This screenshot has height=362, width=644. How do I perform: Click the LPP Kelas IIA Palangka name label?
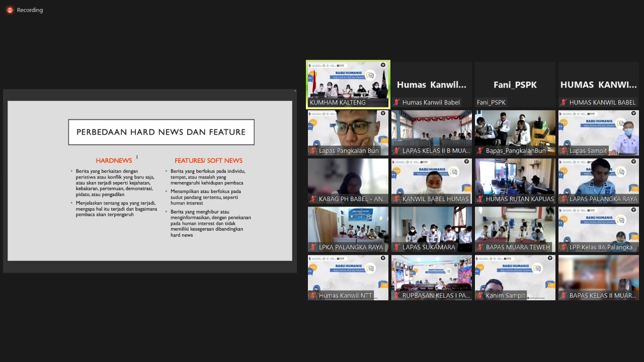(x=603, y=247)
